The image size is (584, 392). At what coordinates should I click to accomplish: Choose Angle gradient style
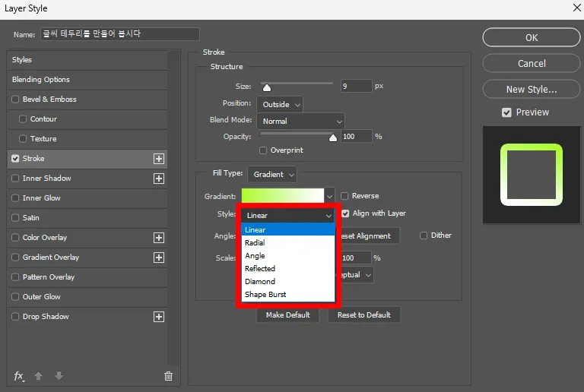[289, 256]
